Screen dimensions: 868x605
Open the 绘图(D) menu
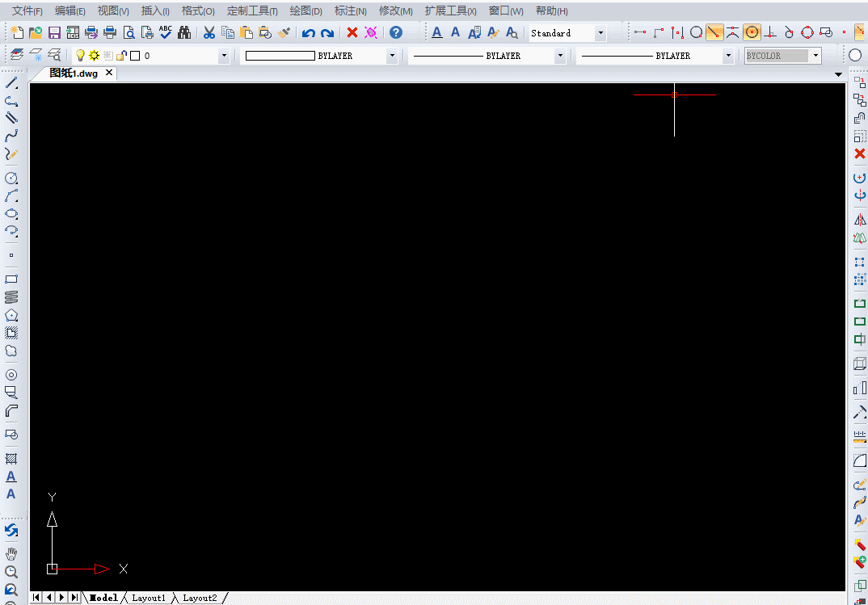pyautogui.click(x=305, y=11)
